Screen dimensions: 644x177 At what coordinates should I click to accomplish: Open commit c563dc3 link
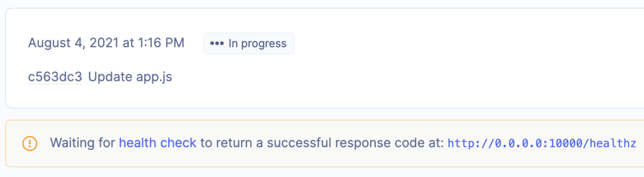pyautogui.click(x=55, y=77)
